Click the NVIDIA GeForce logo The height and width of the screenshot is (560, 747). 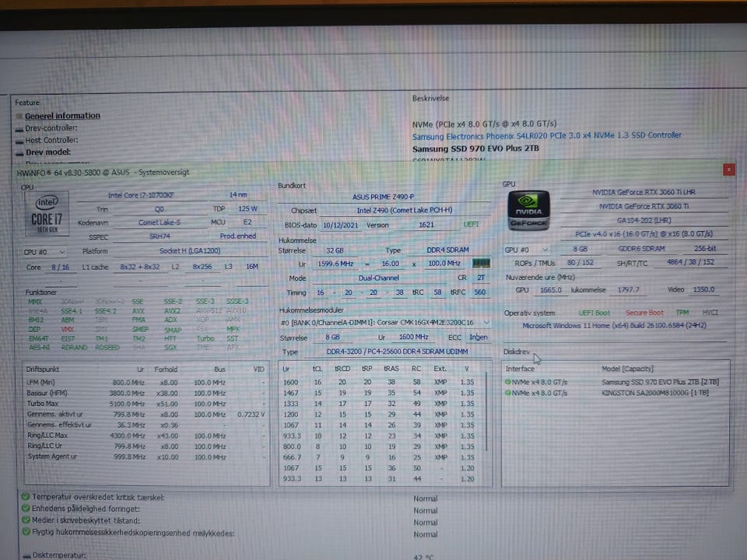[528, 211]
